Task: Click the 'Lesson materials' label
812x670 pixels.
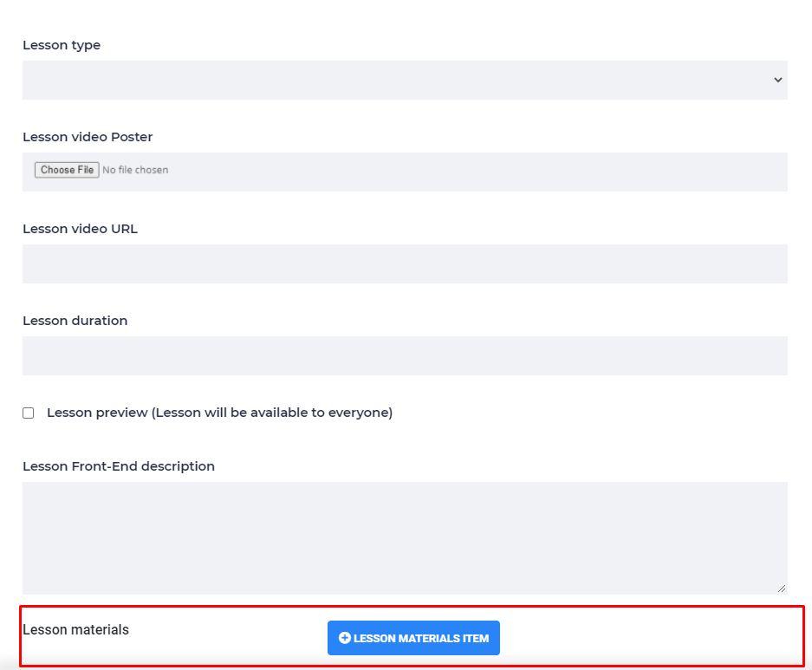Action: point(75,629)
